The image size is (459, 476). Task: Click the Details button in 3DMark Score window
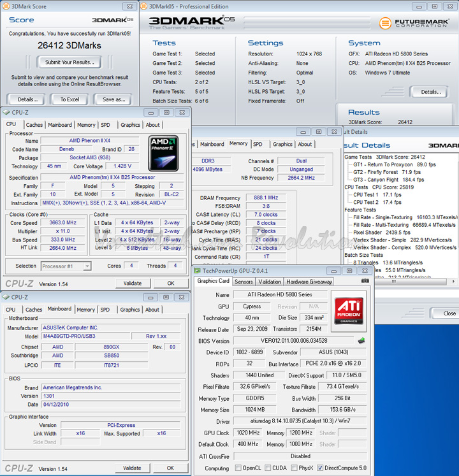pos(27,99)
